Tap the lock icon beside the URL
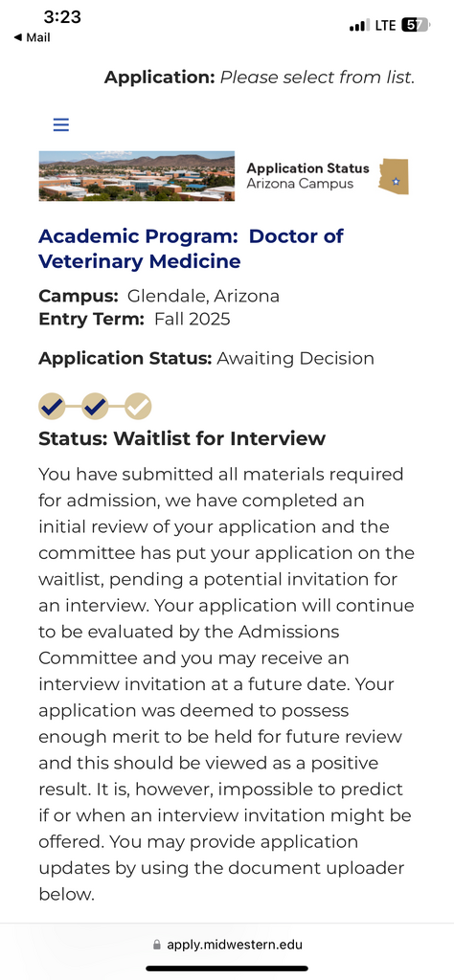Viewport: 454px width, 980px height. [156, 945]
